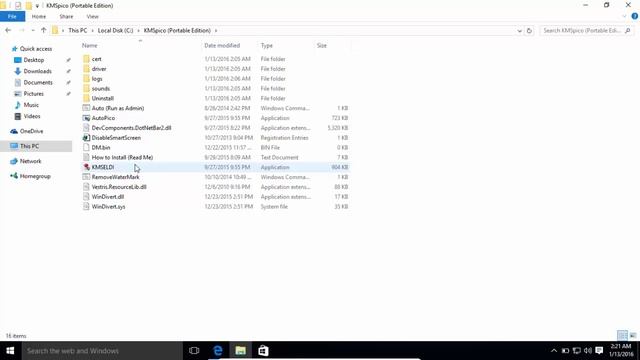Screen dimensions: 640x360
Task: Expand the ribbon with the chevron
Action: [624, 16]
